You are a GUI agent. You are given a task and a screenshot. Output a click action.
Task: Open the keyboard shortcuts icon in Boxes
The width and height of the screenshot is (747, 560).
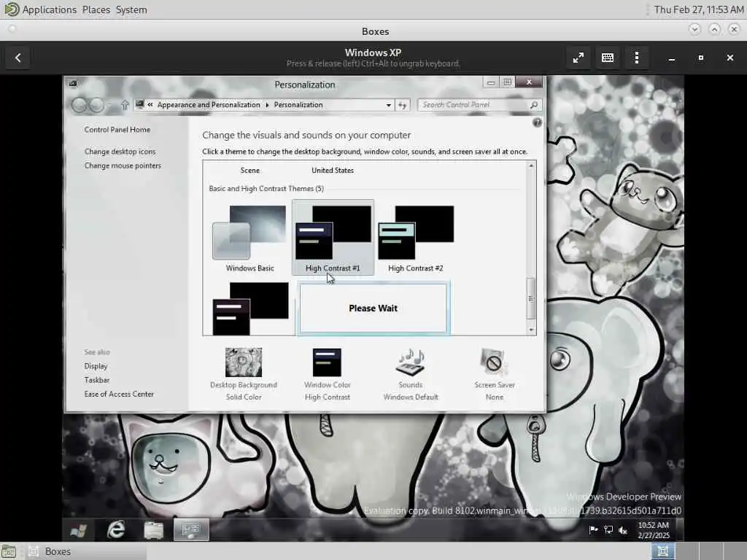tap(608, 58)
